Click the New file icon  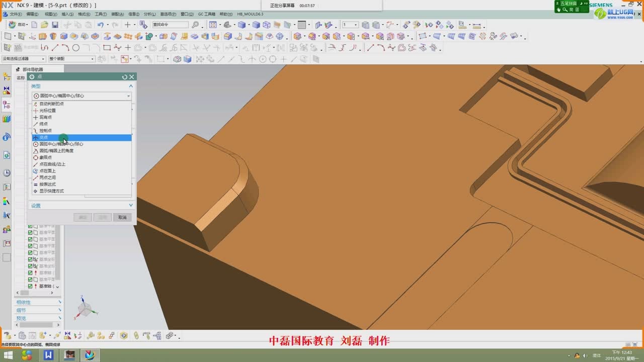(34, 25)
